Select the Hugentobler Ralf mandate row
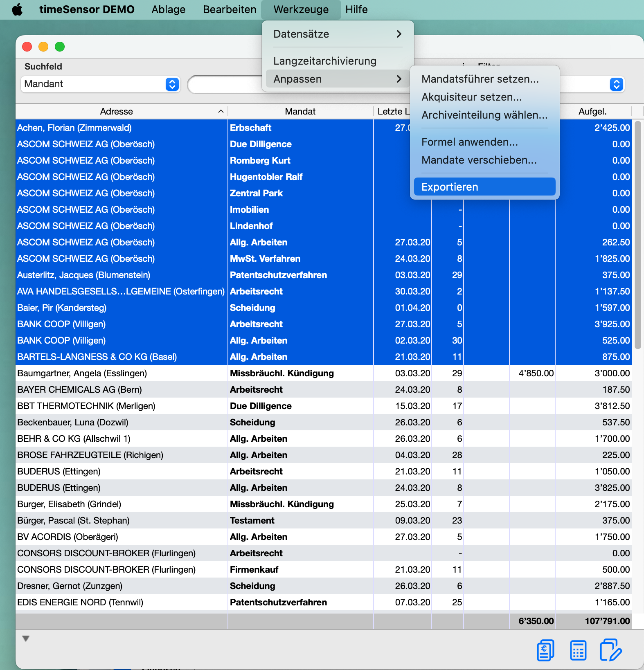Viewport: 644px width, 670px height. coord(323,177)
